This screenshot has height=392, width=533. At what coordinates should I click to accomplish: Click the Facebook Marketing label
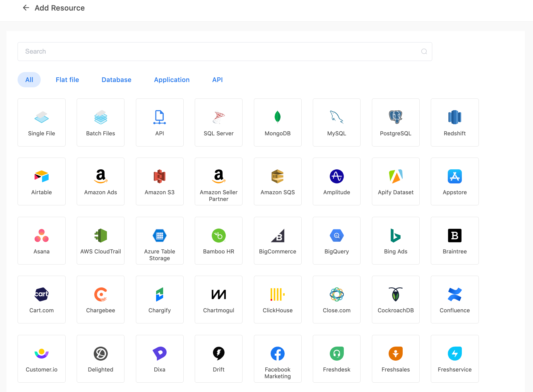click(278, 373)
